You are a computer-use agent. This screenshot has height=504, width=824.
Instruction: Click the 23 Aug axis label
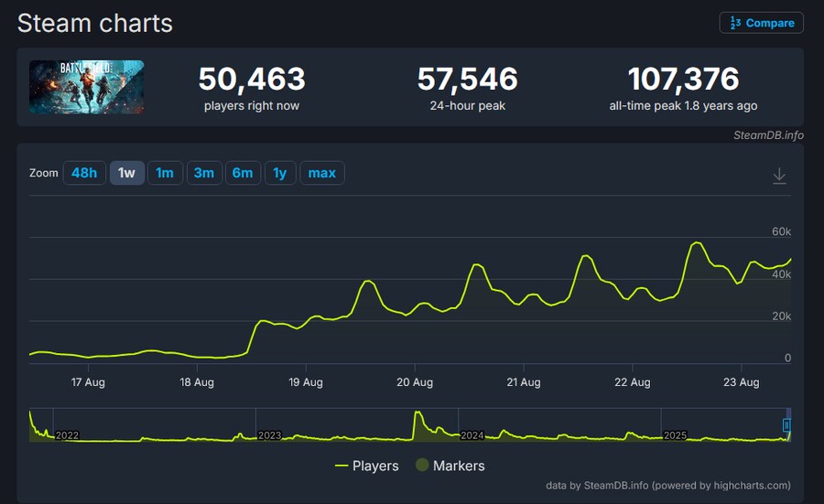coord(741,382)
